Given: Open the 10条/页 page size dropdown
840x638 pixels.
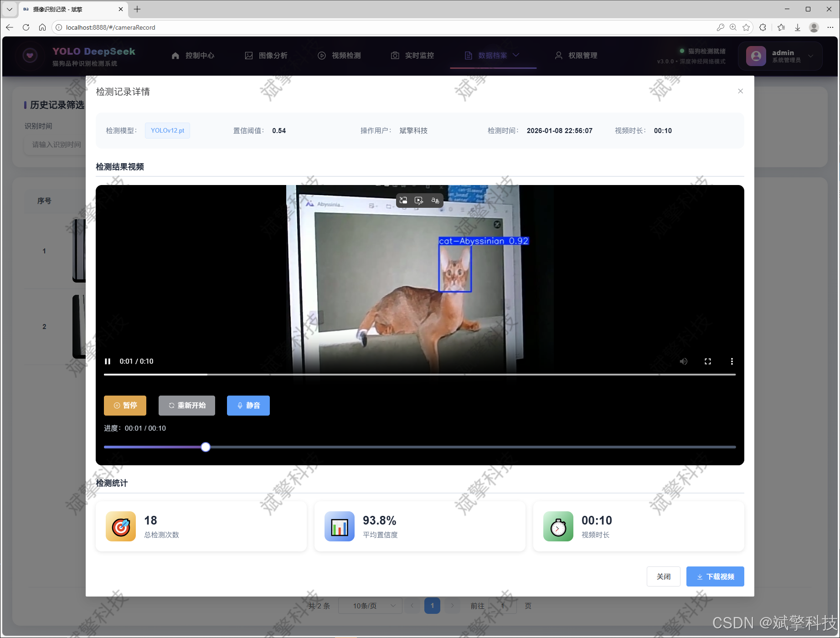Looking at the screenshot, I should 370,606.
